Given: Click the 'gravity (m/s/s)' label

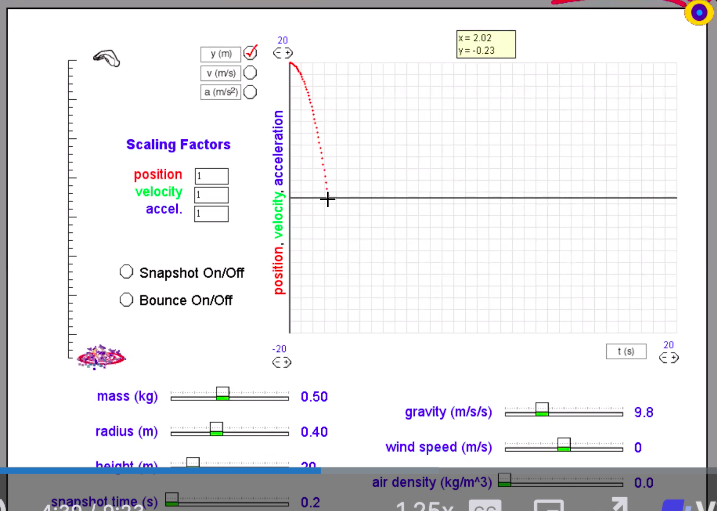Looking at the screenshot, I should pyautogui.click(x=448, y=412).
